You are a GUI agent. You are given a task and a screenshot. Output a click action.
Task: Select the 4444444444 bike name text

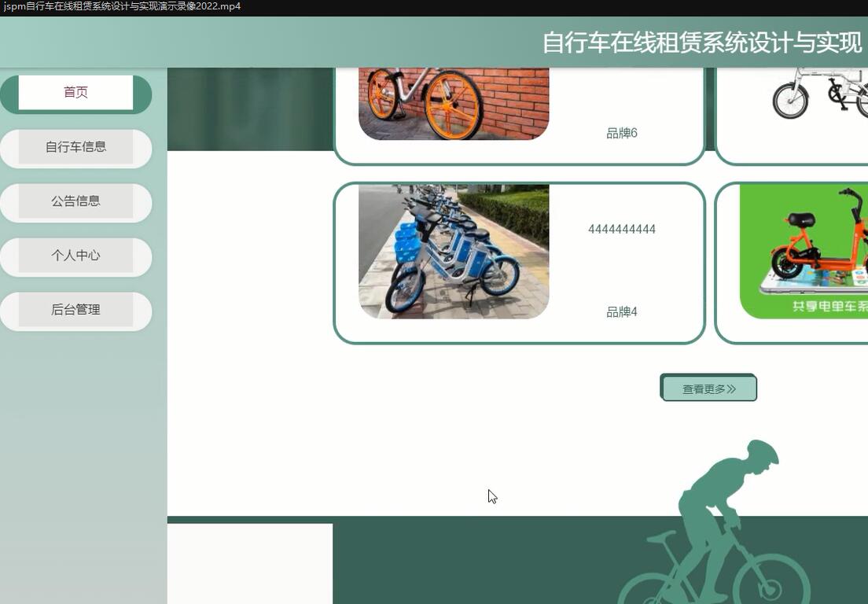coord(621,229)
